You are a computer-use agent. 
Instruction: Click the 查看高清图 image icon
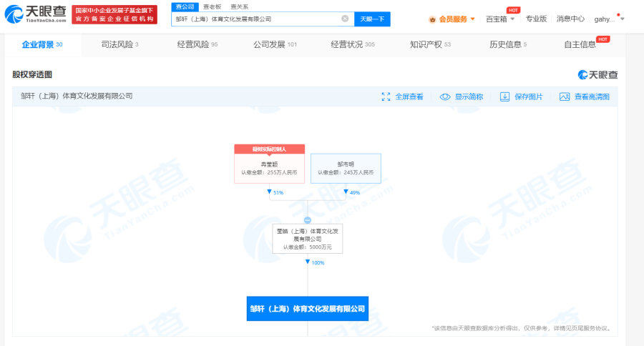[565, 97]
